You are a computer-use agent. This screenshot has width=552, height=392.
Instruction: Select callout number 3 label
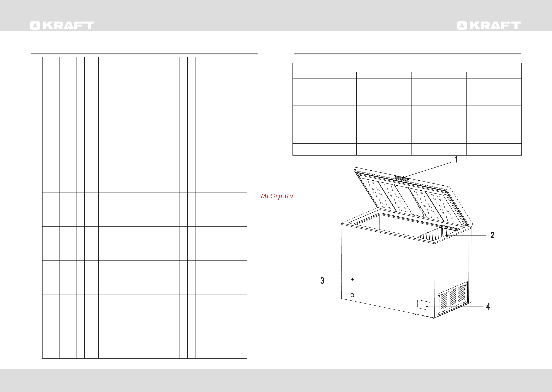322,281
